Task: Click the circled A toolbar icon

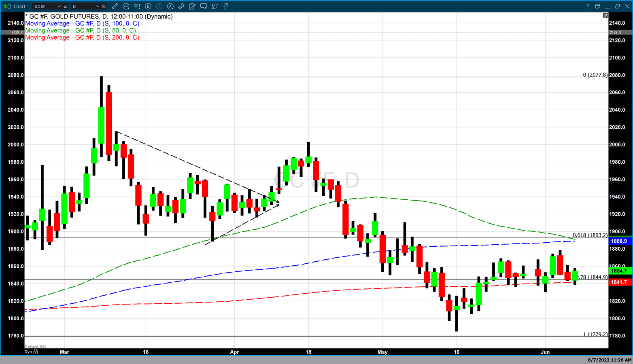Action: 170,6
